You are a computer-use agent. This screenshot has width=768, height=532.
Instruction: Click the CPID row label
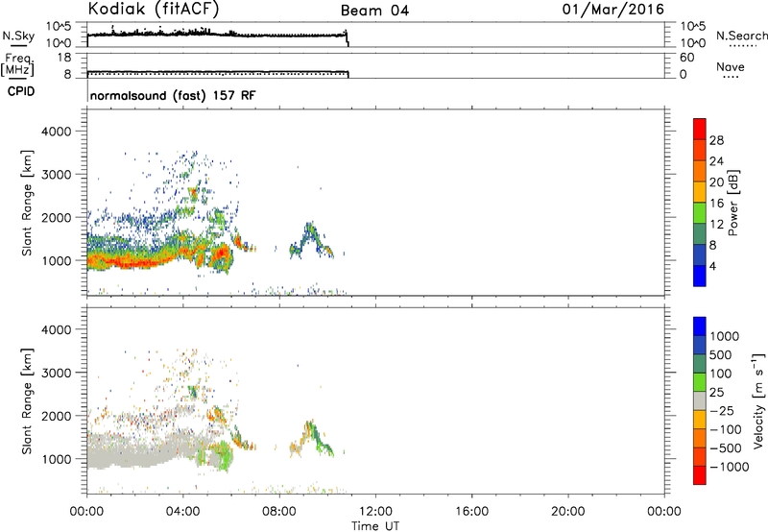pyautogui.click(x=21, y=91)
